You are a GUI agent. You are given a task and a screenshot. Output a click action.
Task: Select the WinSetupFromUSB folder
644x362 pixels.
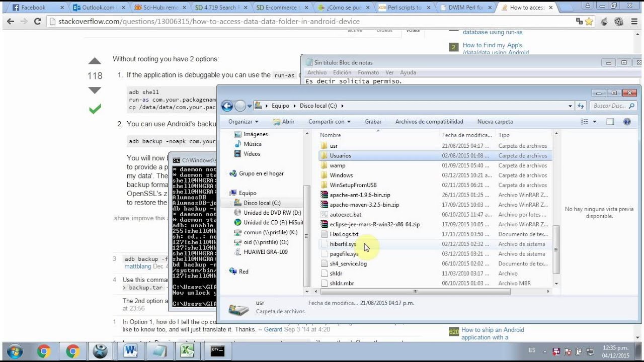click(x=436, y=185)
